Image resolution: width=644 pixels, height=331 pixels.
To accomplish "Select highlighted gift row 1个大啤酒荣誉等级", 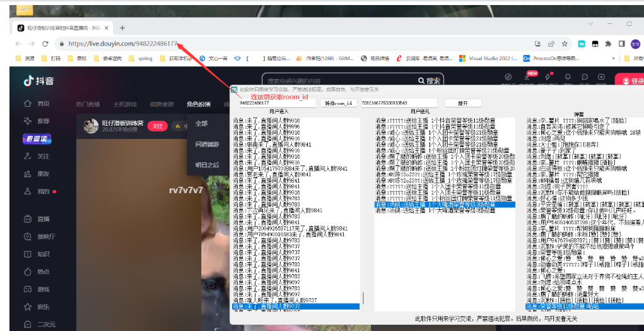I will [x=445, y=205].
